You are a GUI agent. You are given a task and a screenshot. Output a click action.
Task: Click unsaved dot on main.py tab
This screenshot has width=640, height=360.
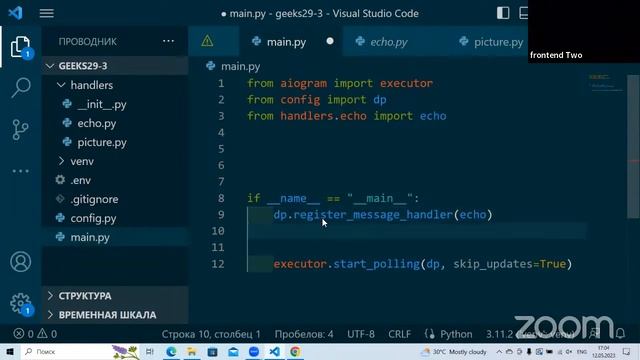[x=330, y=41]
